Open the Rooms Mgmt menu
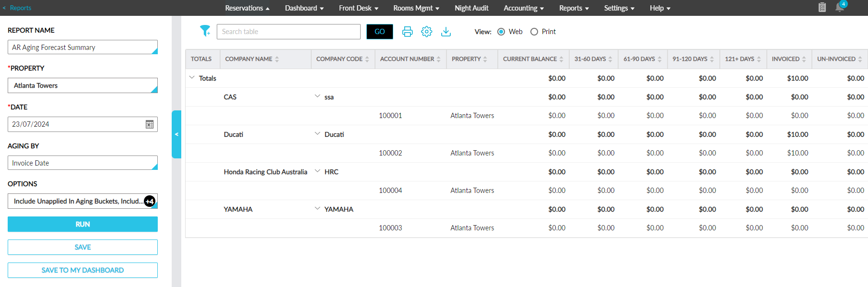The height and width of the screenshot is (287, 868). (x=416, y=8)
